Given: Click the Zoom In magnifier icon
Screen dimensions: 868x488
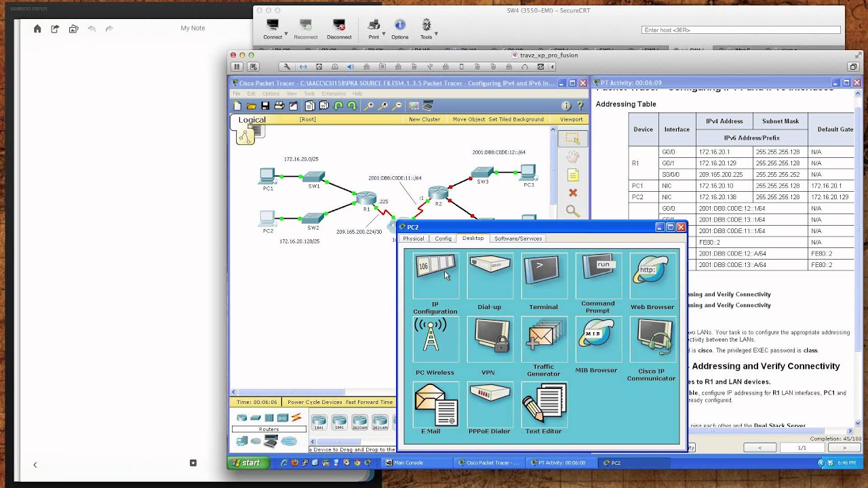Looking at the screenshot, I should click(x=369, y=106).
